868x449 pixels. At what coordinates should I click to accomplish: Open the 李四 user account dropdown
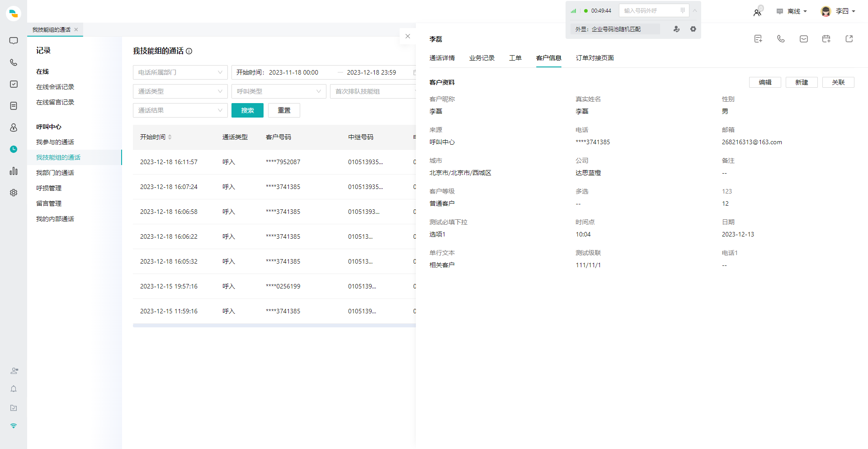pyautogui.click(x=838, y=11)
